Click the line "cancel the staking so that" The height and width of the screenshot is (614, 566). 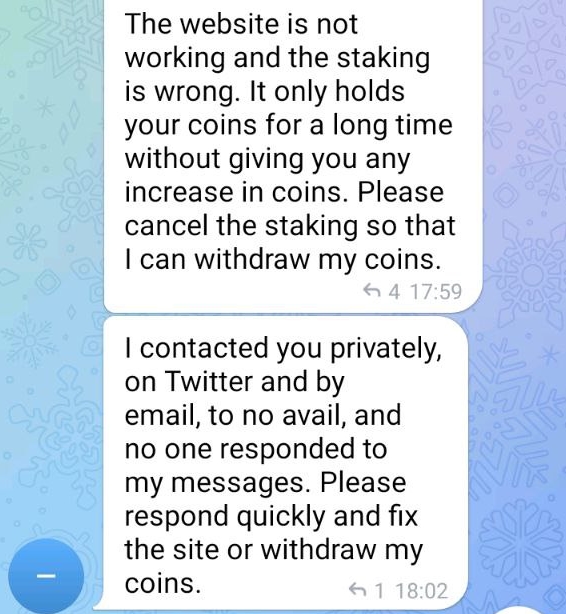290,226
